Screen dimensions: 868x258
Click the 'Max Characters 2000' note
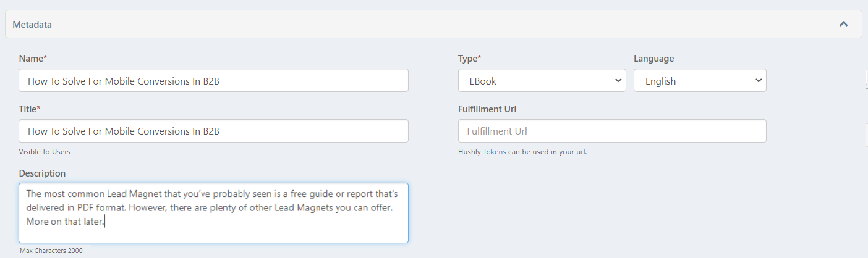tap(51, 251)
